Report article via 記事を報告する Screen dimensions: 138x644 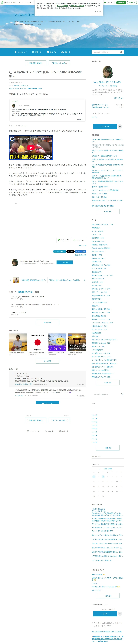click(81, 255)
